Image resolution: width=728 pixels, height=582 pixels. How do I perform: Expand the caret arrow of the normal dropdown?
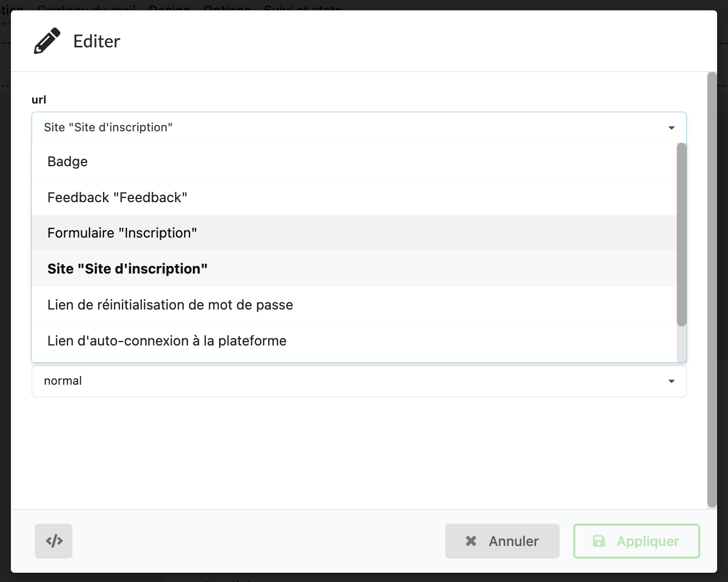(671, 381)
